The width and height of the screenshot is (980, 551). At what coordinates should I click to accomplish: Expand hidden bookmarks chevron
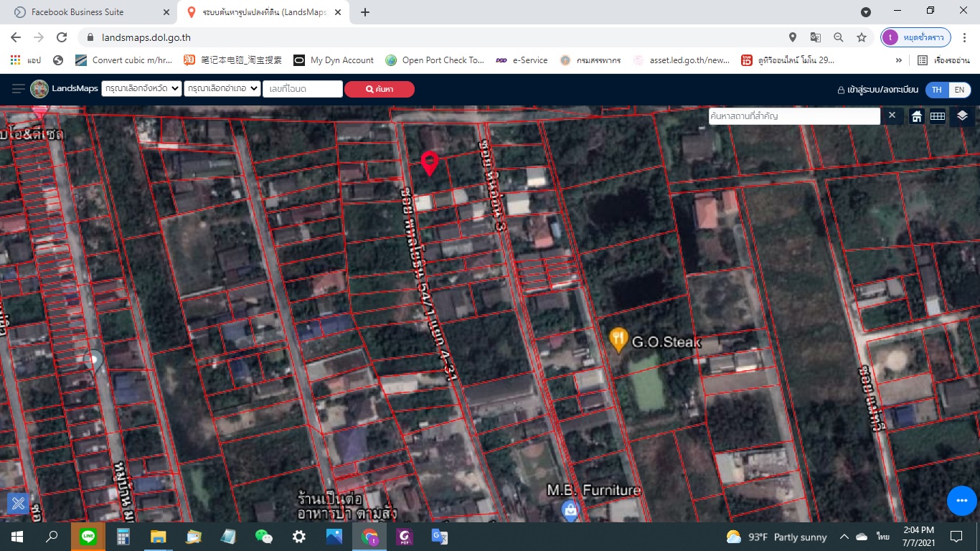click(x=899, y=60)
